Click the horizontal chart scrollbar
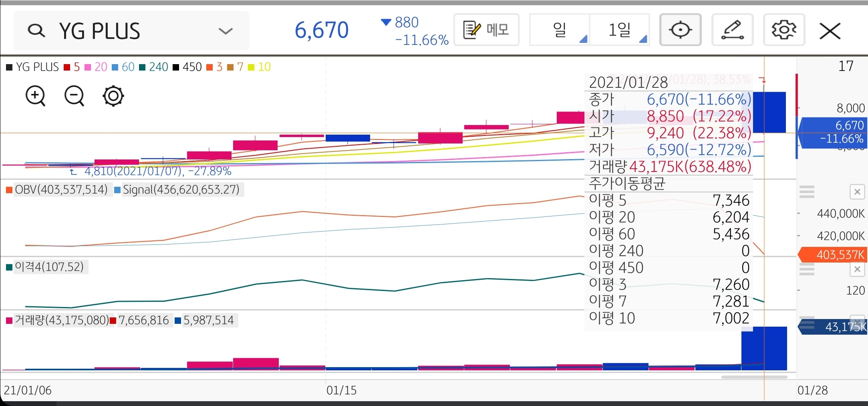Screen dimensions: 868x406 pos(754,377)
